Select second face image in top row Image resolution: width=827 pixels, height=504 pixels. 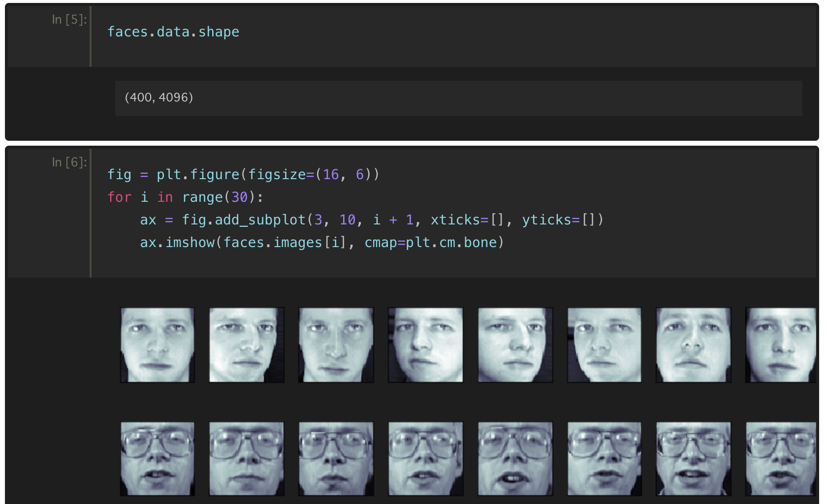click(x=247, y=345)
